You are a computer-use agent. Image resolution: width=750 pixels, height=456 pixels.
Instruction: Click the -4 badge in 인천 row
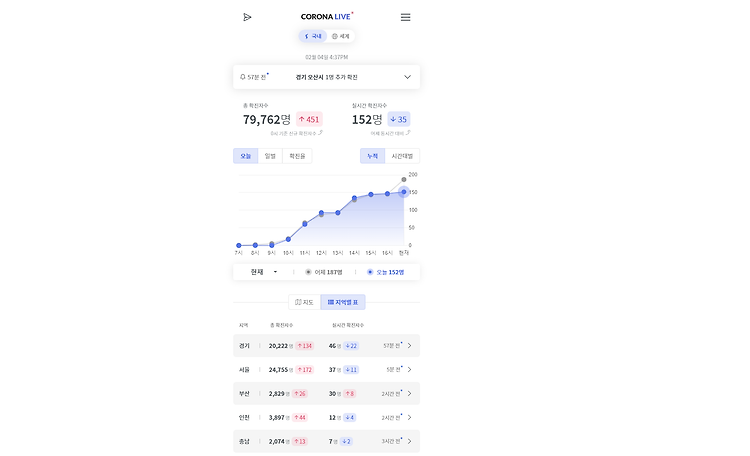350,417
